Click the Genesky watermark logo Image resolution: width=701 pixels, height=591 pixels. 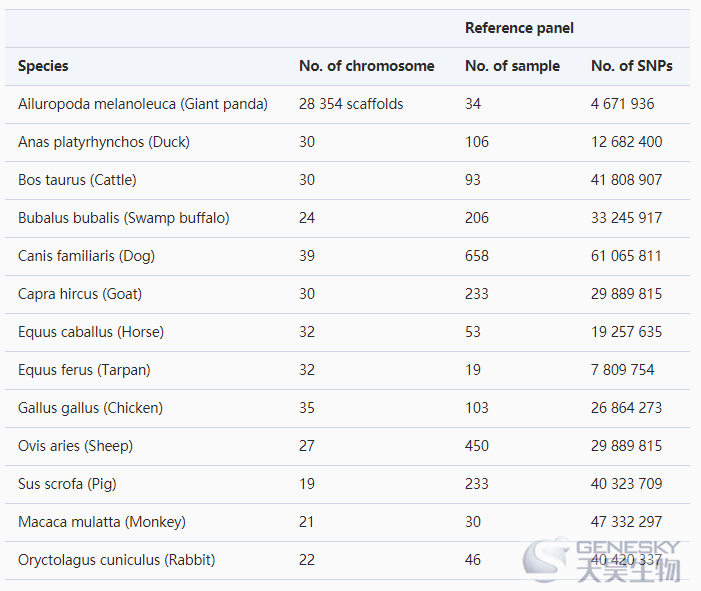(x=602, y=561)
